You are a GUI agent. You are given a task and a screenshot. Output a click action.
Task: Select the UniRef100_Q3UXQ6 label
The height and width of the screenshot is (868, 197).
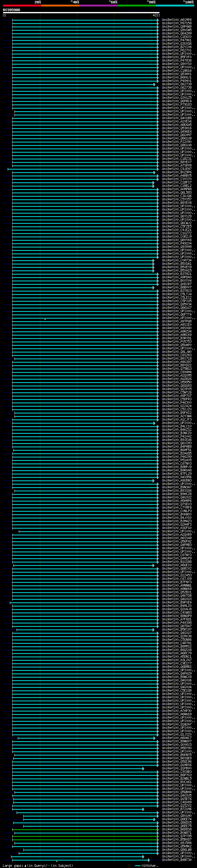177,43
